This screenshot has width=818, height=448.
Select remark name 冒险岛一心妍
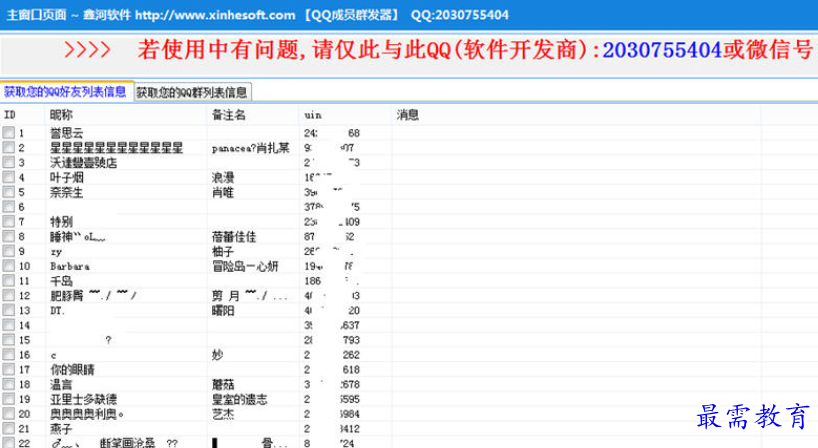pos(245,266)
